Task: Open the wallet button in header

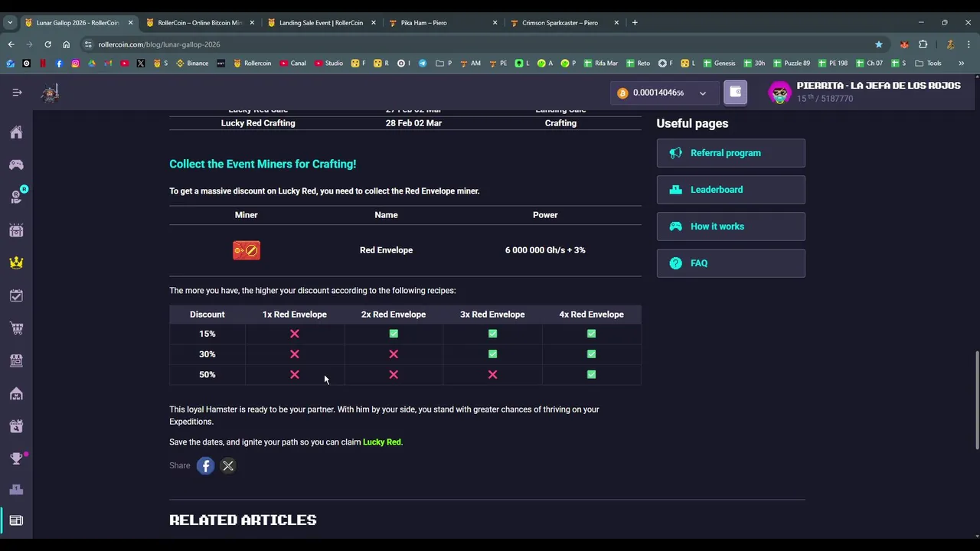Action: click(x=735, y=93)
